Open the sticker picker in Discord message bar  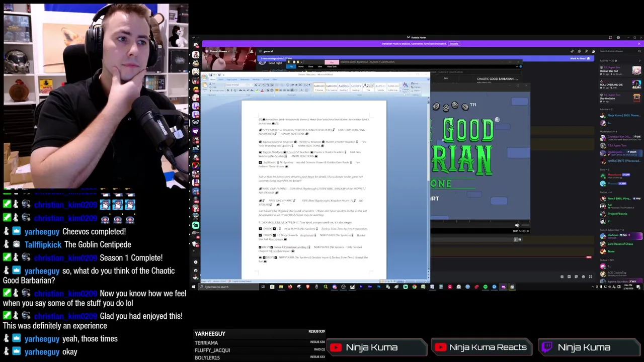(x=576, y=277)
